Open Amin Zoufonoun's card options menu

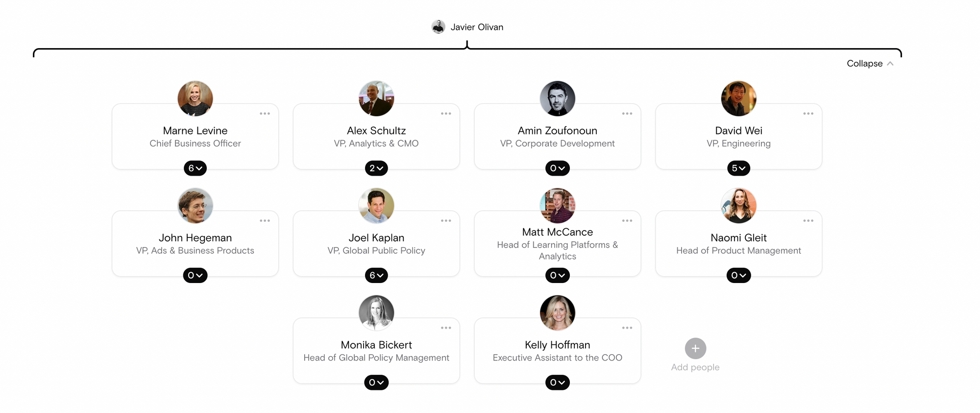(627, 113)
